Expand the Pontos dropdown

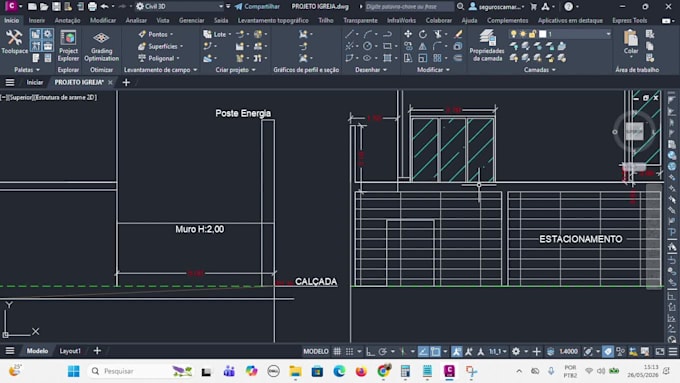[x=172, y=34]
